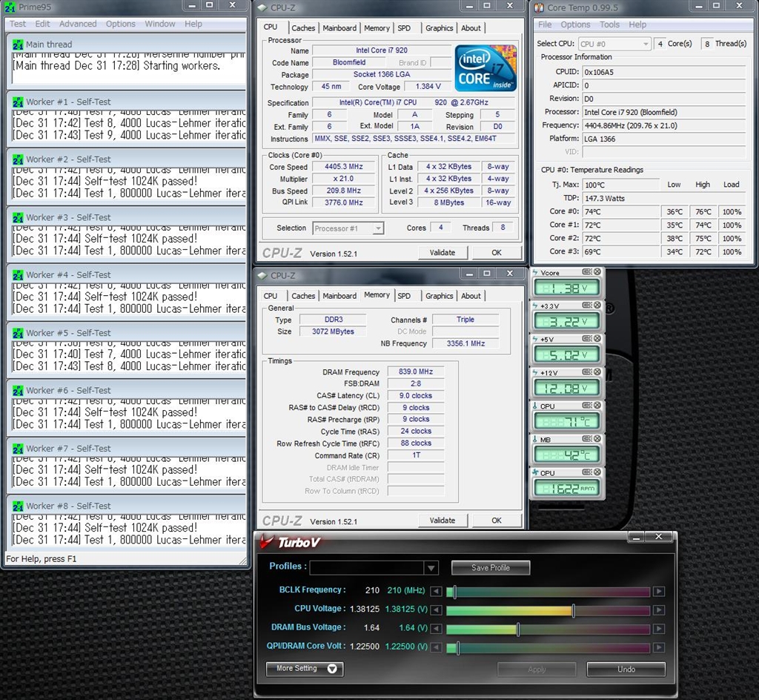
Task: Click Undo button in TurboV
Action: point(626,669)
